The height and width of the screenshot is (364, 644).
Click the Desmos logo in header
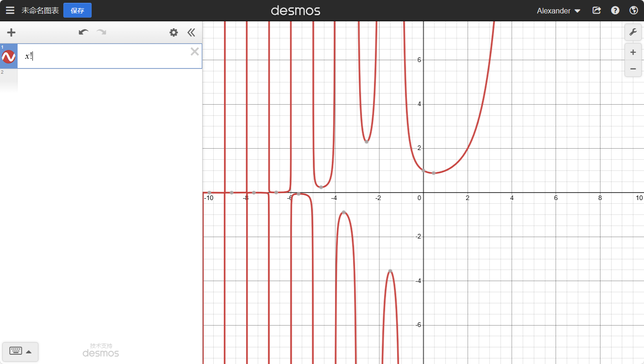296,10
